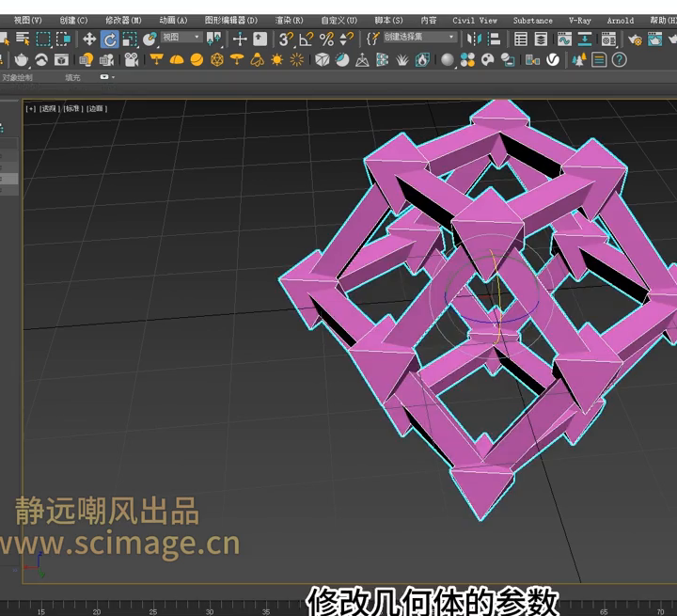677x616 pixels.
Task: Toggle the Scene Explorer
Action: click(521, 39)
